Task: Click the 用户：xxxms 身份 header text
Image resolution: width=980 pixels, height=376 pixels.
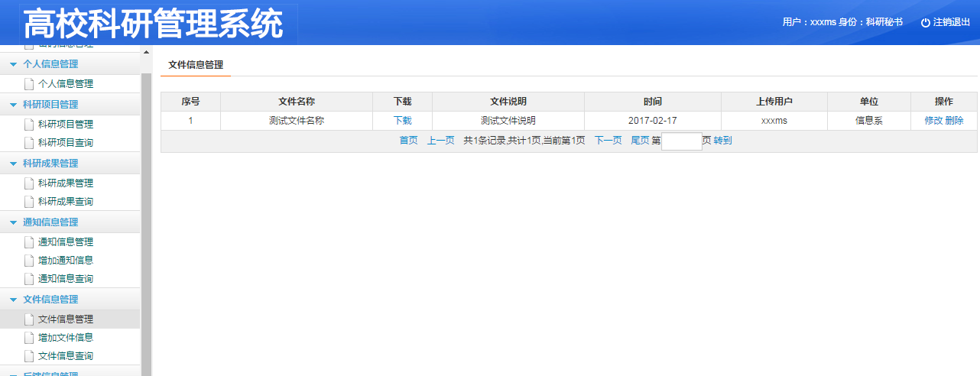Action: pyautogui.click(x=842, y=23)
